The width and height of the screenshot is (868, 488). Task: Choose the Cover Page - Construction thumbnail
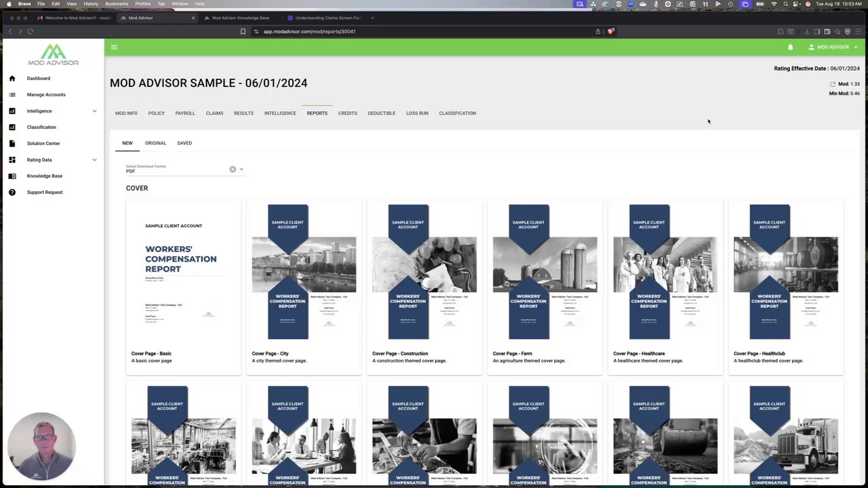coord(425,272)
